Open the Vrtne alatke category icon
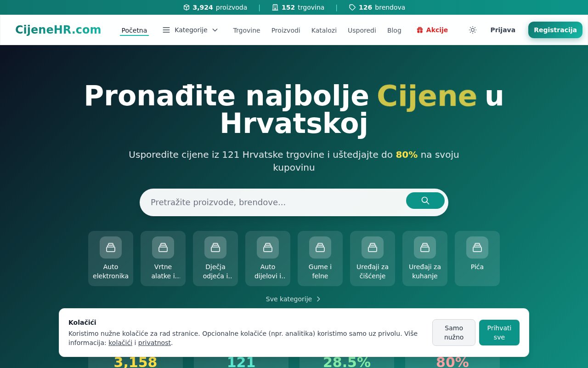This screenshot has height=368, width=588. [163, 247]
